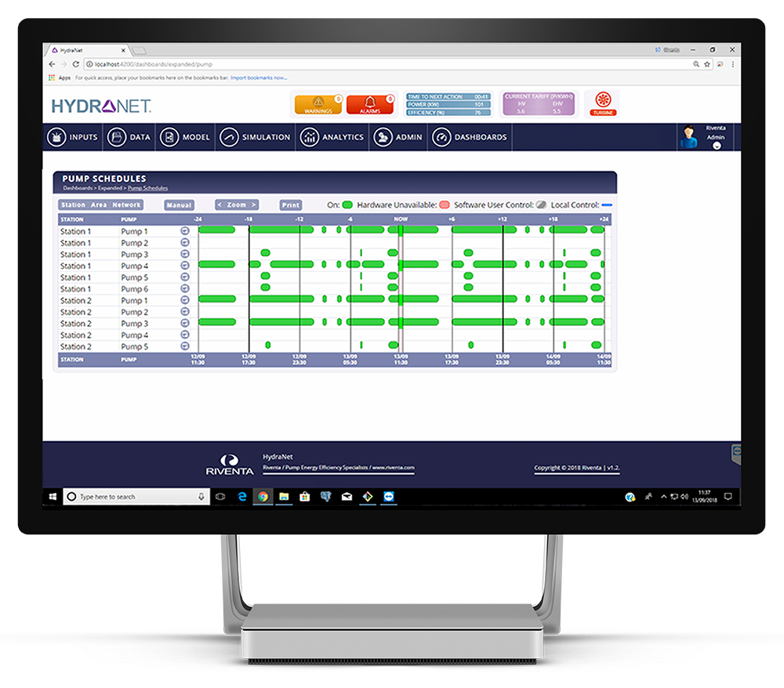Toggle Station 2 Pump 3 circle control

coord(185,323)
